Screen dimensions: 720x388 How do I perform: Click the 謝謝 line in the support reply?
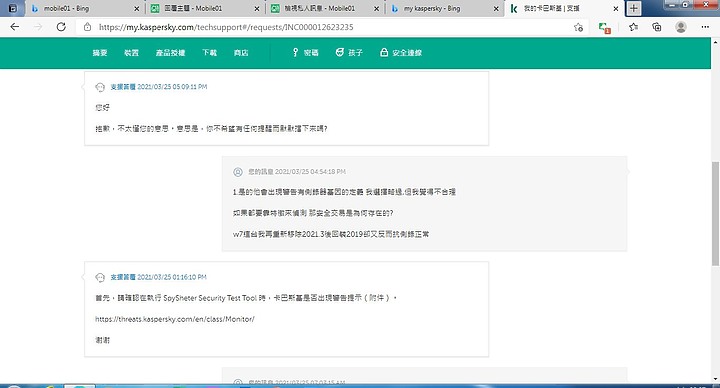102,340
